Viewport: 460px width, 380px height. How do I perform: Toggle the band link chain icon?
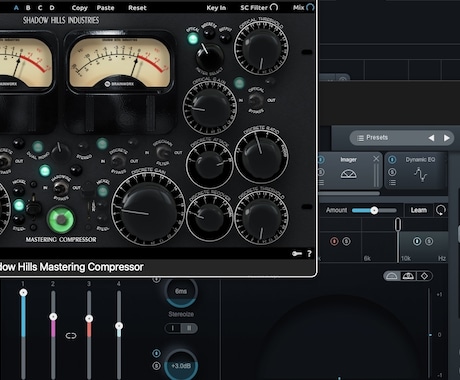(71, 335)
